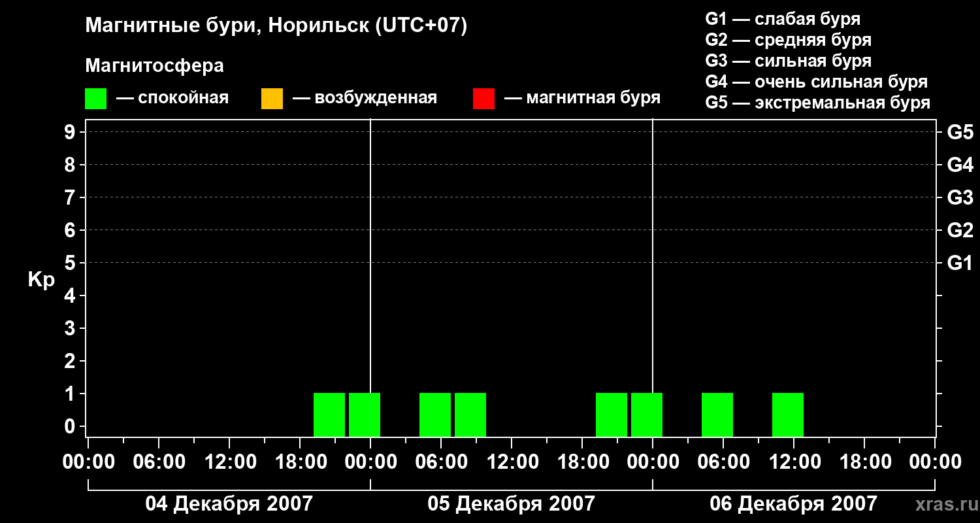Viewport: 980px width, 523px height.
Task: Click the '06:00' time label for 06 December
Action: [x=723, y=462]
